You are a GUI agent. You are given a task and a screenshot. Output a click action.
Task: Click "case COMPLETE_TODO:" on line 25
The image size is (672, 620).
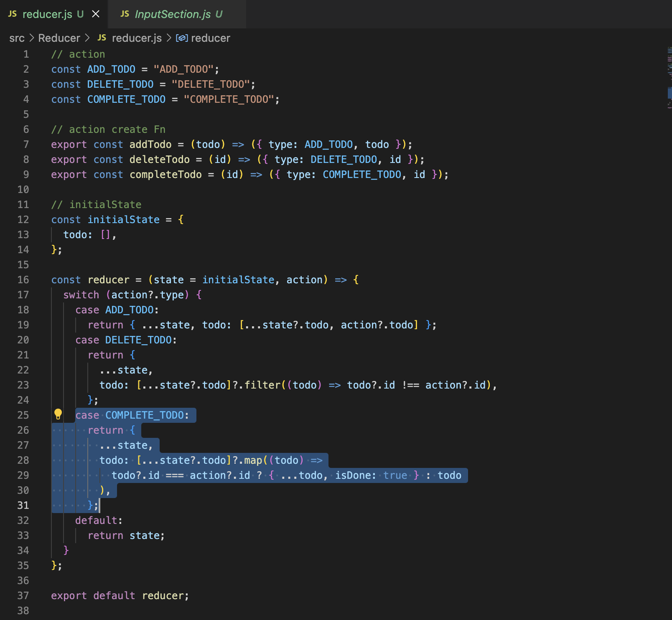pyautogui.click(x=132, y=415)
